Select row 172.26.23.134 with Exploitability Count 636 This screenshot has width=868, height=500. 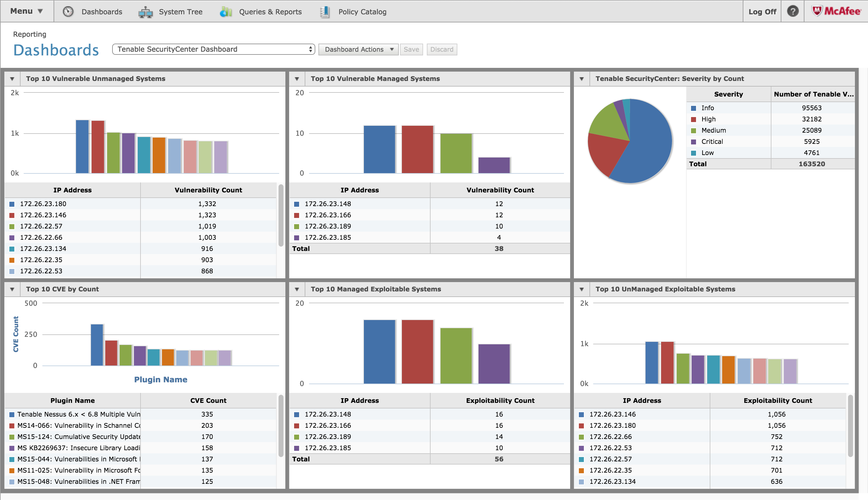(x=710, y=482)
